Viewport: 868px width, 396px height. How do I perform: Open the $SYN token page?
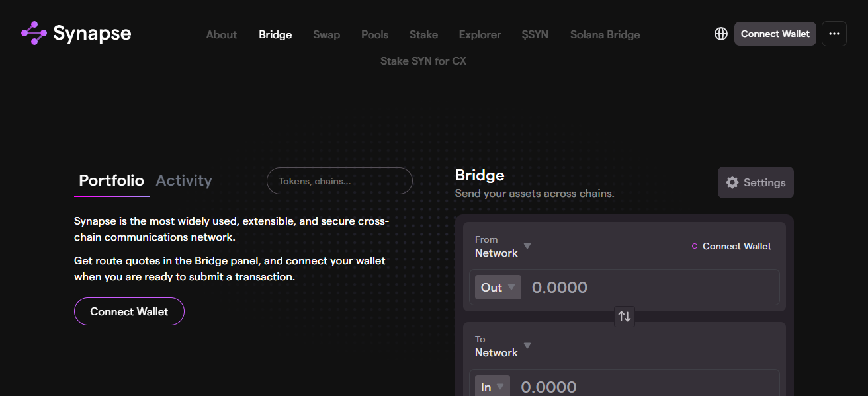click(x=535, y=34)
